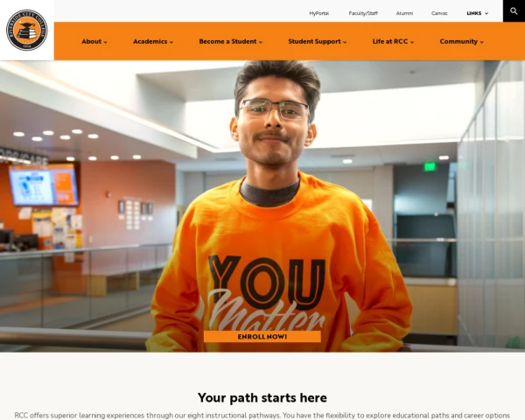Open the search magnifier icon
The image size is (525, 420).
pos(514,11)
